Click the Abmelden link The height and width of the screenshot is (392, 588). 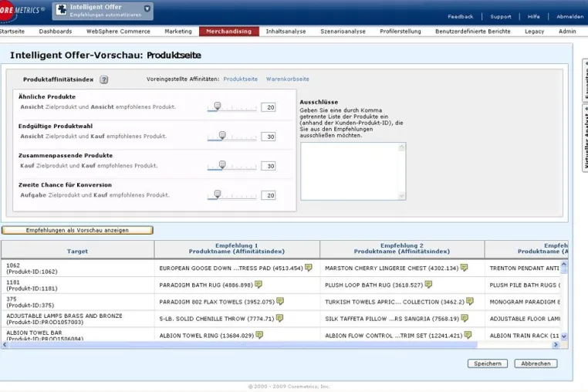point(570,17)
